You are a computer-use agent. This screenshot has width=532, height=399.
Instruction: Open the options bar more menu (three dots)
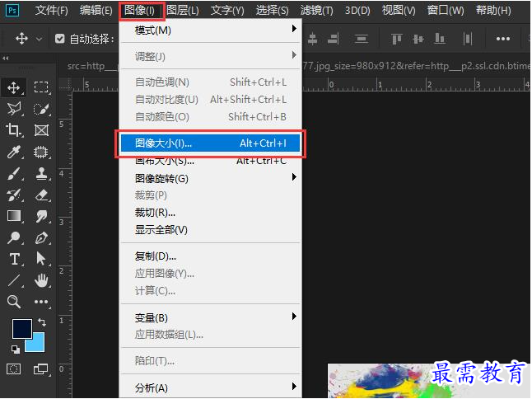(503, 39)
